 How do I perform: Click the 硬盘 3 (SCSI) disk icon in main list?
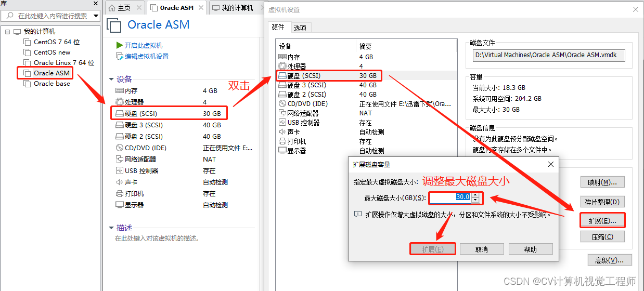[x=119, y=125]
